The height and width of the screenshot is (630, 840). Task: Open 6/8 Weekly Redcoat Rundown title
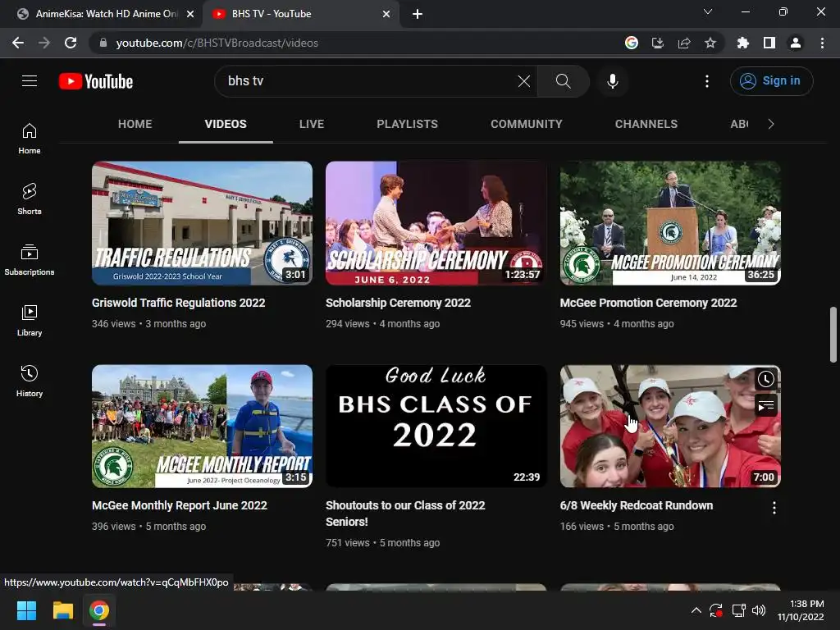637,505
